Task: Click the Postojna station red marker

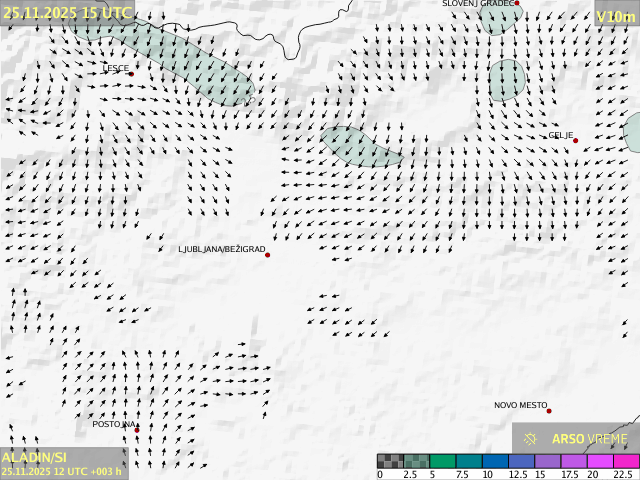Action: (x=137, y=428)
